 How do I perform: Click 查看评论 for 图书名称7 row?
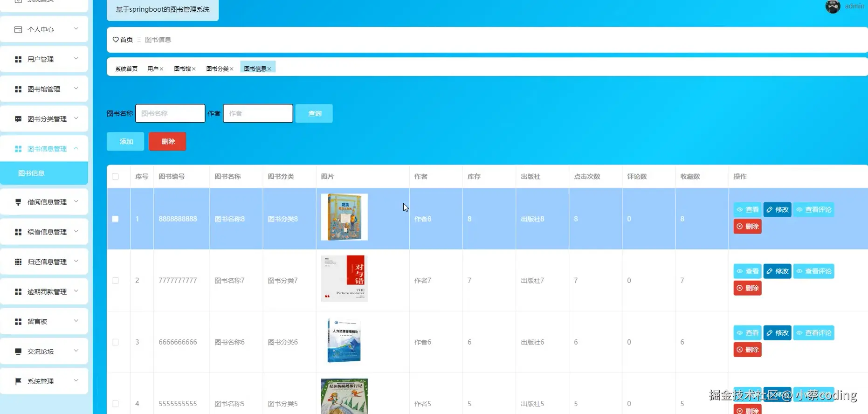pos(813,271)
